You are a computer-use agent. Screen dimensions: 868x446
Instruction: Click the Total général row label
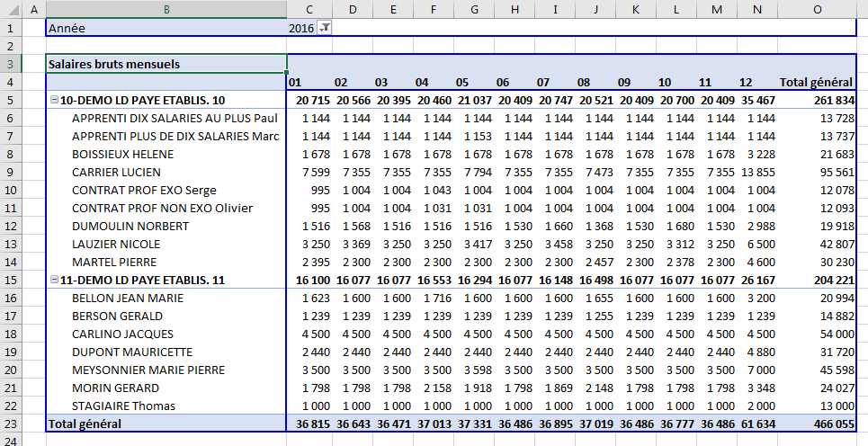click(x=85, y=424)
